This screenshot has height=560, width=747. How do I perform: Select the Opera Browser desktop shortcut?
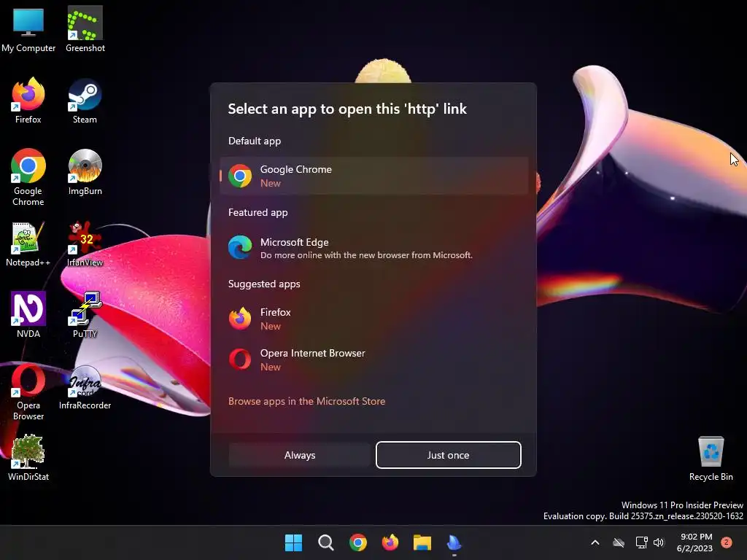(28, 392)
